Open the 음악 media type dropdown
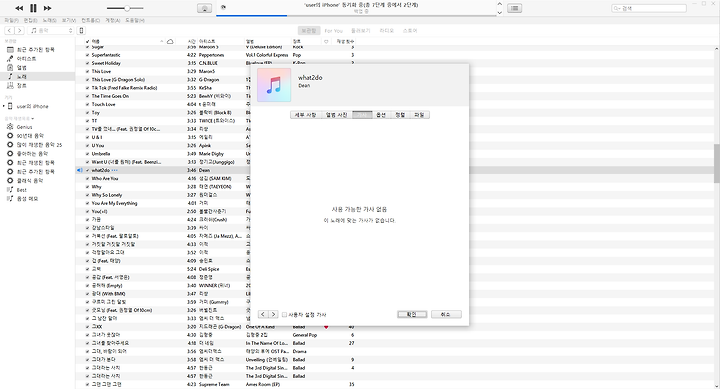The image size is (720, 389). pos(51,30)
